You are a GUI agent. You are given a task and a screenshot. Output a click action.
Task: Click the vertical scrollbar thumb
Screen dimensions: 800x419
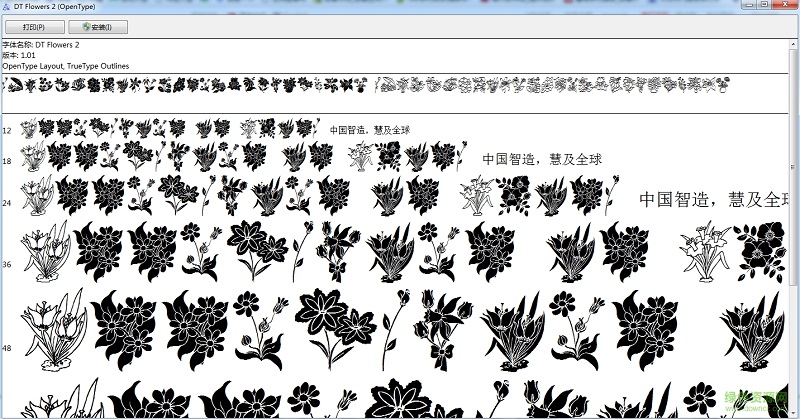[793, 167]
